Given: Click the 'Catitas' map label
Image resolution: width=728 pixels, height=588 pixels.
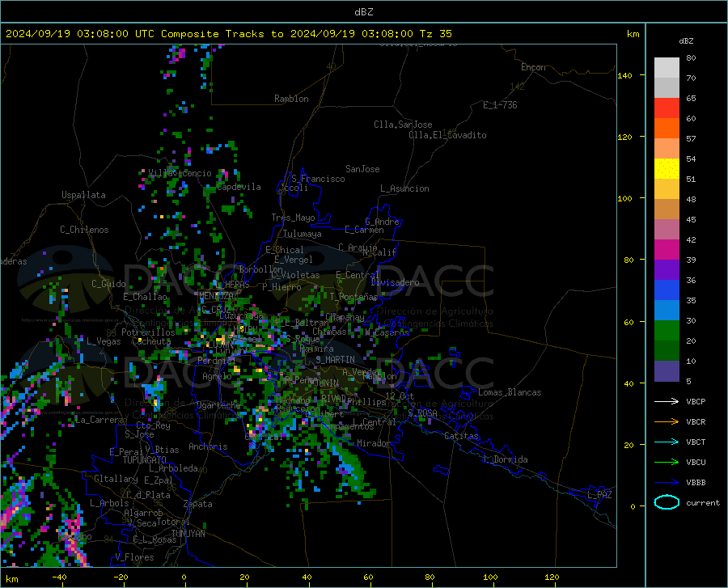Looking at the screenshot, I should pyautogui.click(x=461, y=436).
